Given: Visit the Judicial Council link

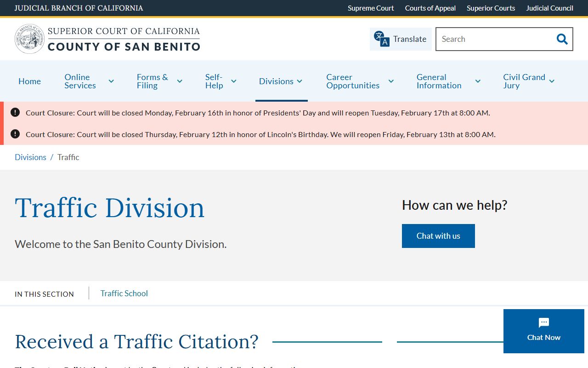Looking at the screenshot, I should tap(549, 8).
